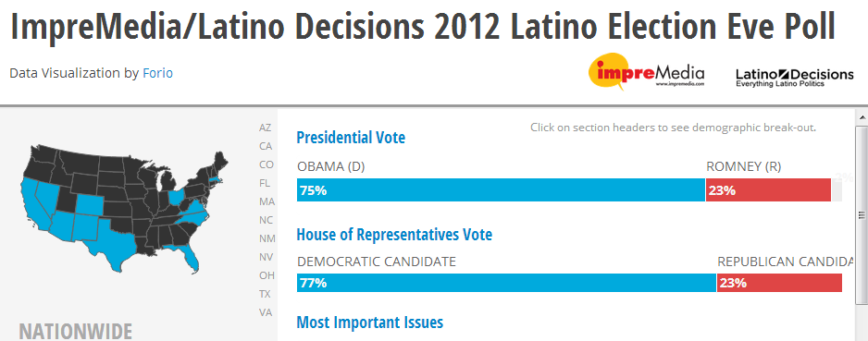The width and height of the screenshot is (868, 341).
Task: Expand House of Representatives Vote section
Action: click(x=394, y=235)
